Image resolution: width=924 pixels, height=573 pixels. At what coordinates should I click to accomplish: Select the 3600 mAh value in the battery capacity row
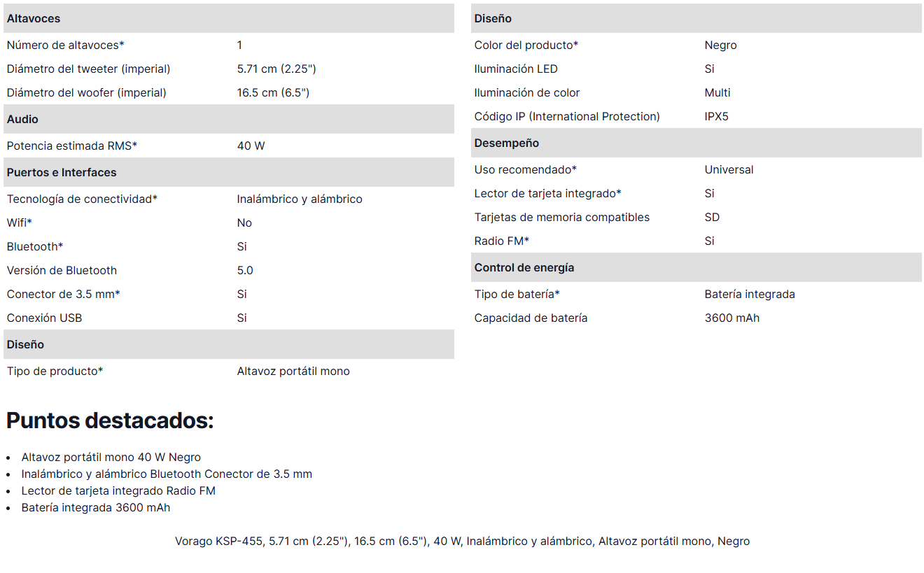(731, 318)
